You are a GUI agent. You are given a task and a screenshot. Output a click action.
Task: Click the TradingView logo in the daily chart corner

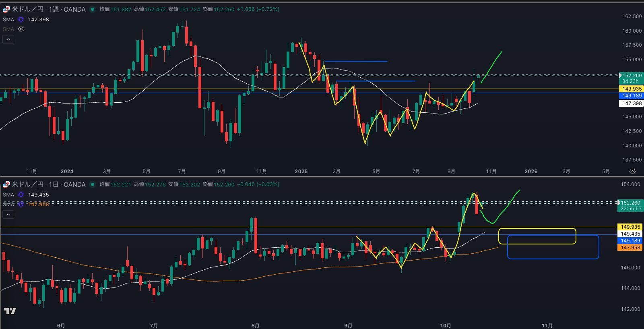(x=10, y=311)
